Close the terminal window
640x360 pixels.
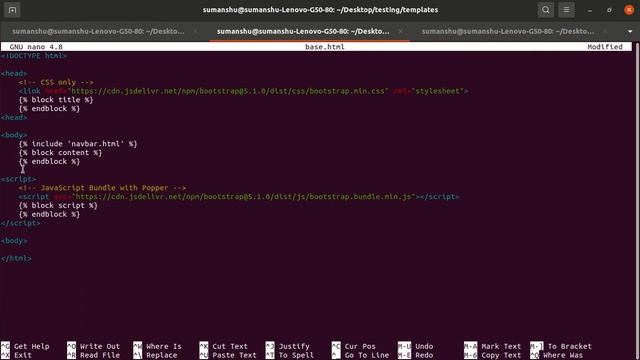[x=629, y=10]
